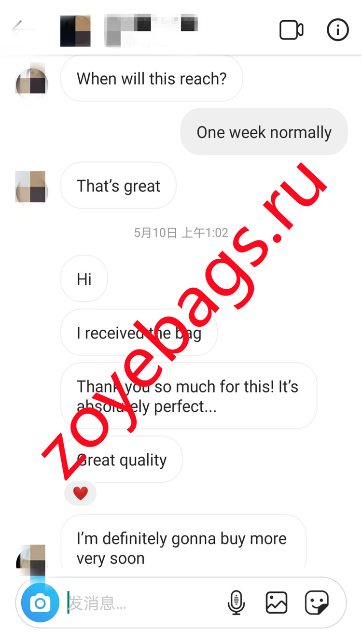Open the photo gallery picker
Image resolution: width=362 pixels, height=644 pixels.
(x=277, y=602)
